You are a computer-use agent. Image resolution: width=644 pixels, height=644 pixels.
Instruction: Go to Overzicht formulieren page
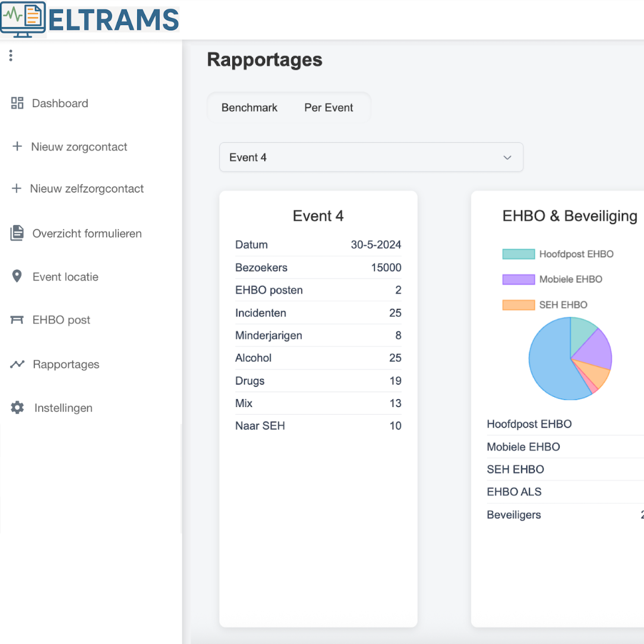[x=87, y=233]
